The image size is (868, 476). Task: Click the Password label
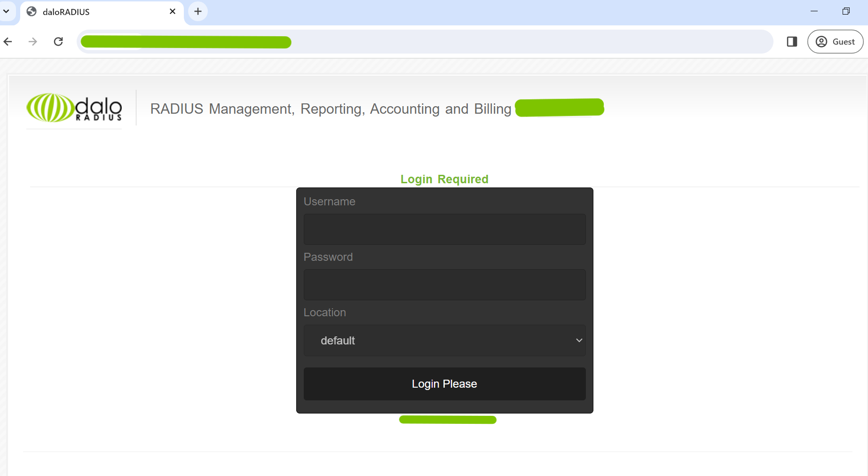click(328, 257)
